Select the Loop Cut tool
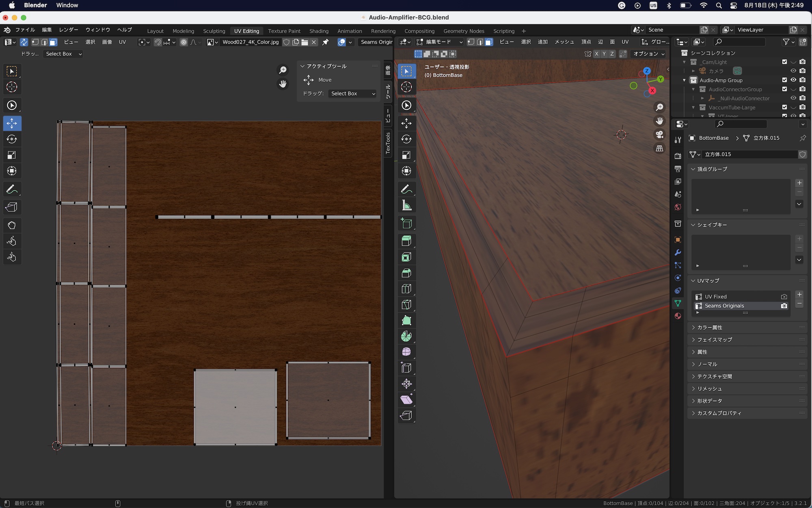812x508 pixels. (x=406, y=289)
